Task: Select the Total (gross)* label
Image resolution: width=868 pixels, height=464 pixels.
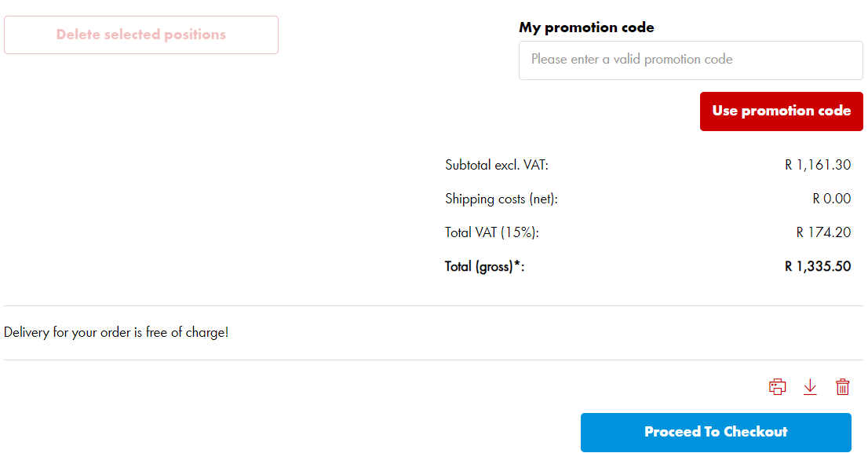Action: 484,267
